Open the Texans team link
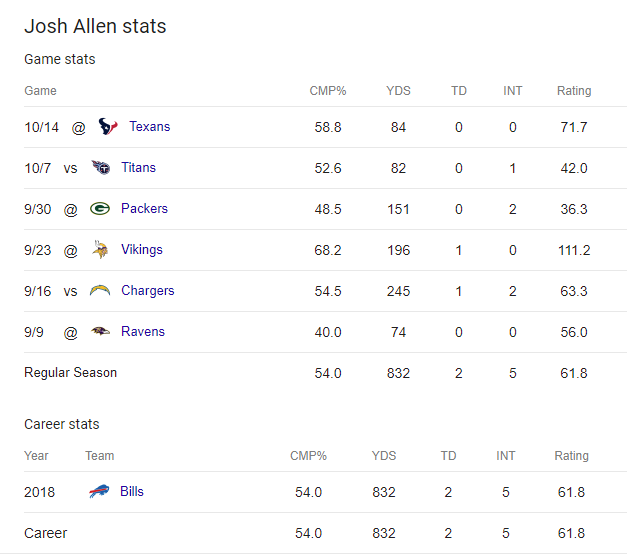This screenshot has height=557, width=627. coord(150,126)
